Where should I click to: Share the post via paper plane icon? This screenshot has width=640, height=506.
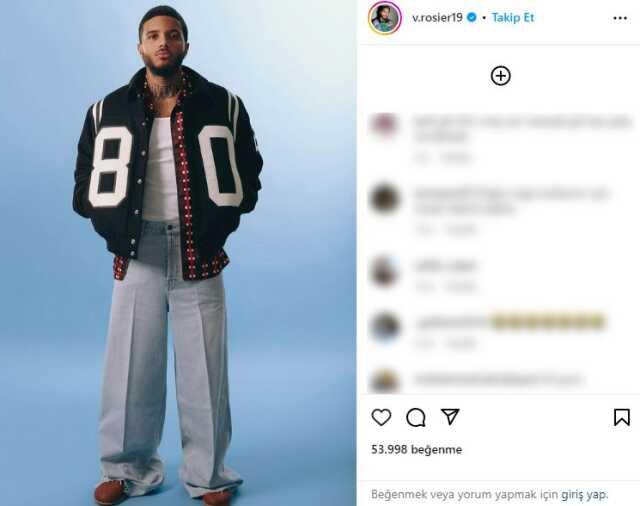click(x=451, y=417)
